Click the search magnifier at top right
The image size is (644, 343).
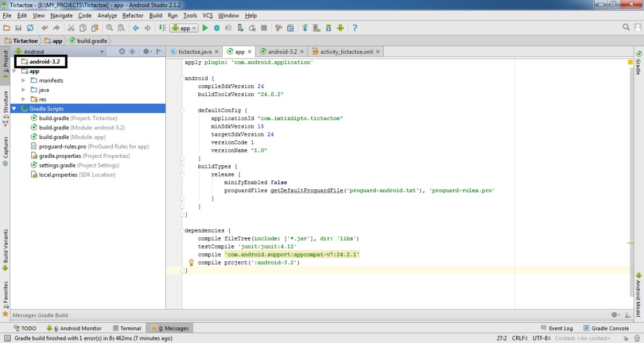tap(626, 27)
